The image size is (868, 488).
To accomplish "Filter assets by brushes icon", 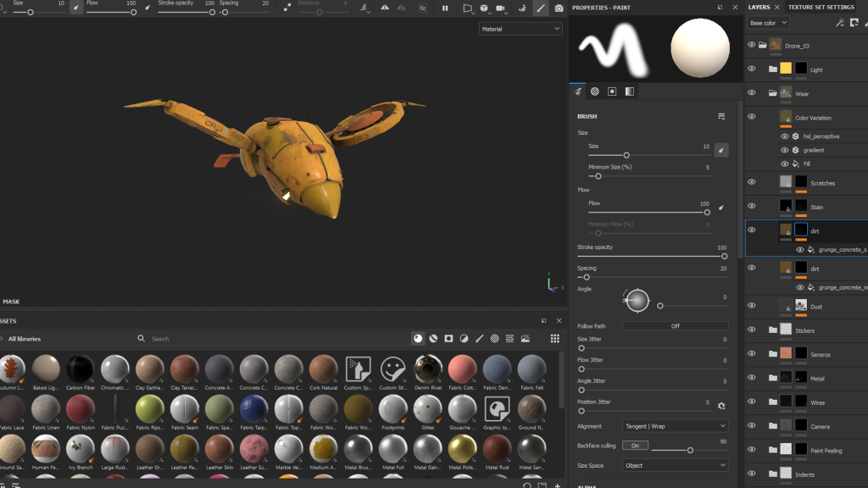I will tap(479, 339).
